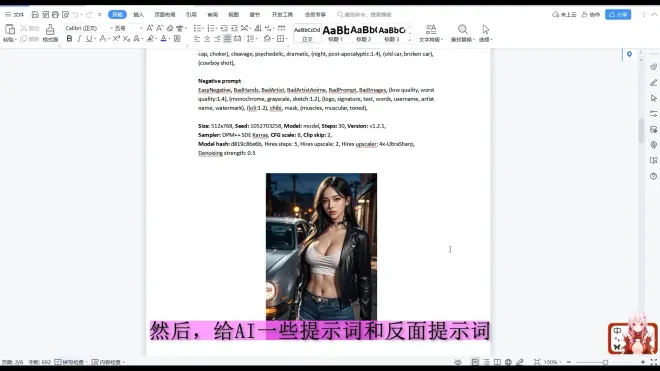Toggle justified alignment
The image size is (660, 371).
(x=227, y=39)
